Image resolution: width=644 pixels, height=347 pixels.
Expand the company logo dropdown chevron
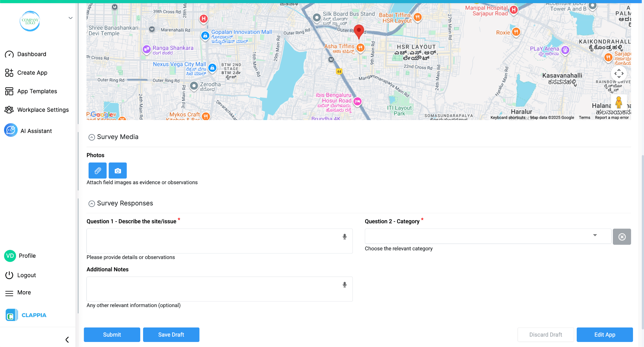(70, 18)
